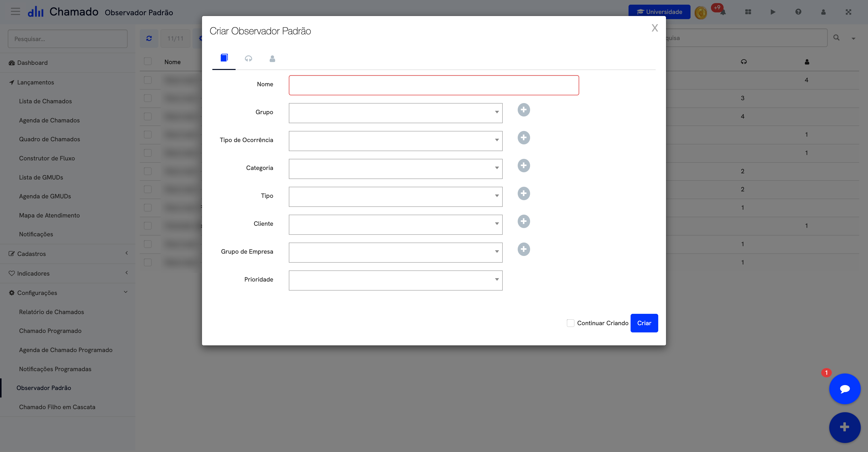868x452 pixels.
Task: Click the gold coin icon in top bar
Action: (701, 12)
